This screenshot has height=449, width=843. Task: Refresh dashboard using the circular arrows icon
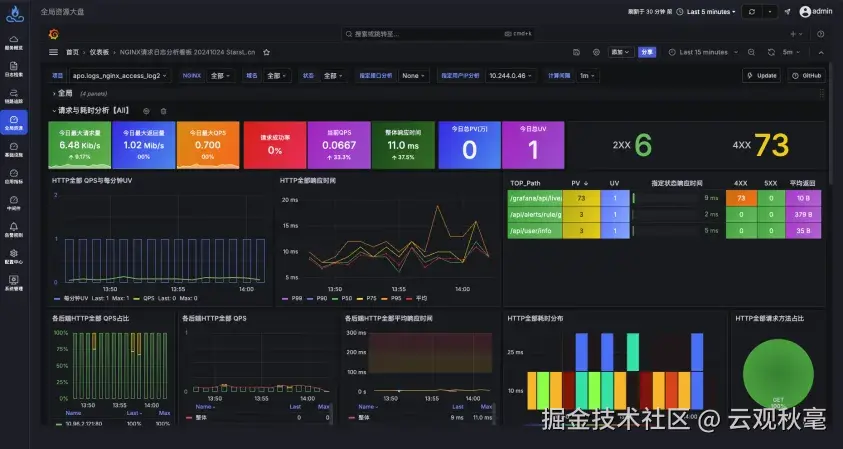click(x=771, y=52)
